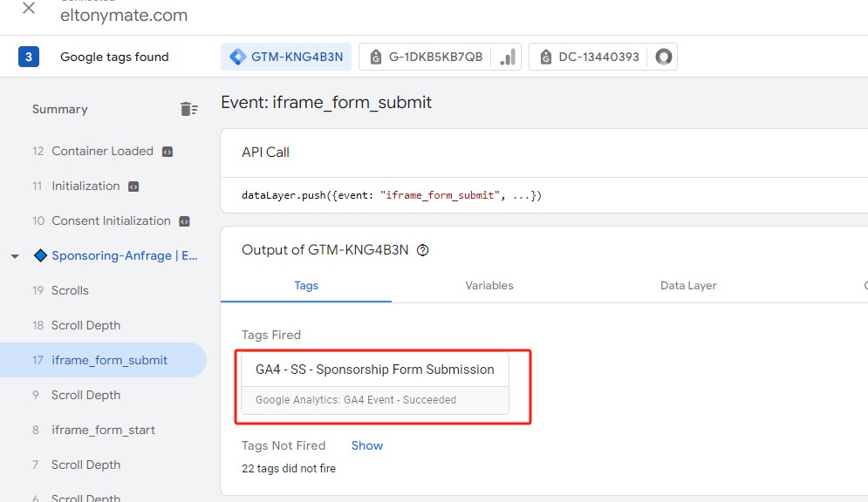Select the Tags tab
Viewport: 868px width, 502px height.
pyautogui.click(x=306, y=285)
